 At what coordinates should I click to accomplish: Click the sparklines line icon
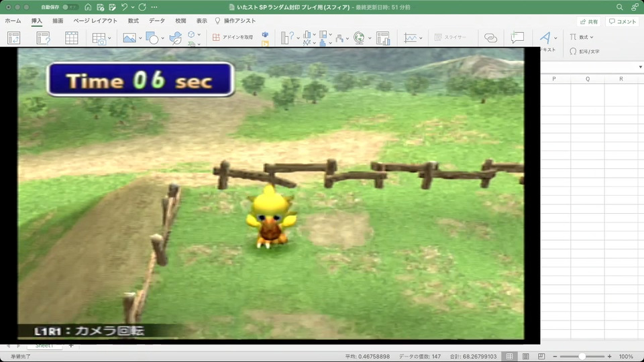pos(410,38)
